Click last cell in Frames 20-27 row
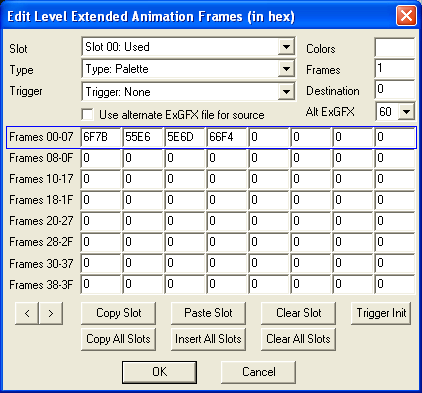Screen dimensions: 422x393 395,221
